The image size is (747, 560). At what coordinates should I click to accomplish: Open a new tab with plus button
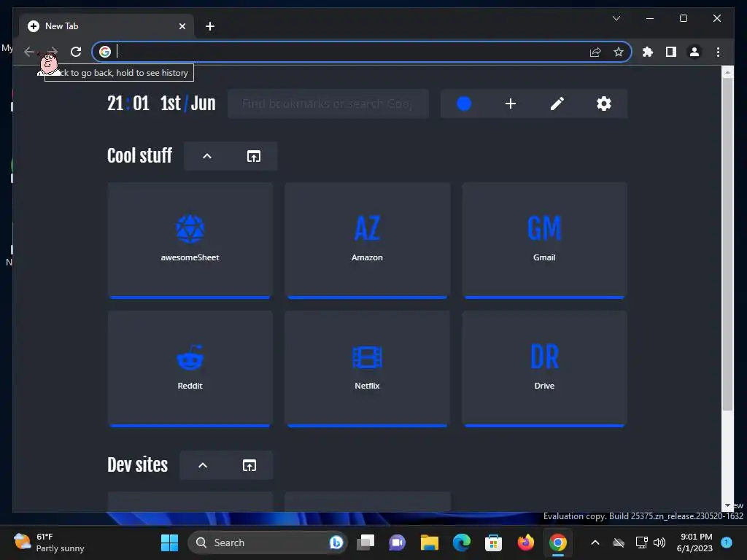coord(210,26)
